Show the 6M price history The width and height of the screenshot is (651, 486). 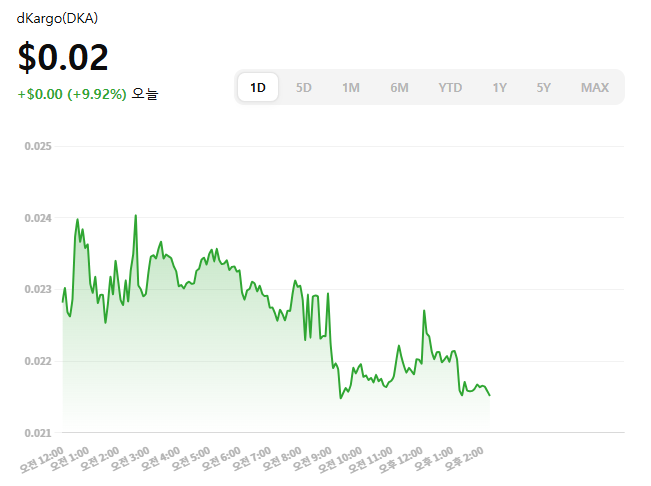point(399,88)
